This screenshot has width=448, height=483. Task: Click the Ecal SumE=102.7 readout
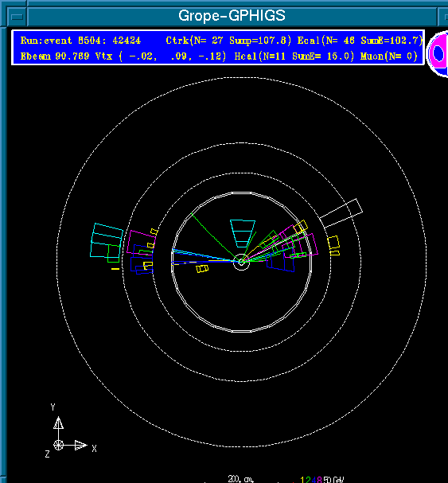[360, 41]
